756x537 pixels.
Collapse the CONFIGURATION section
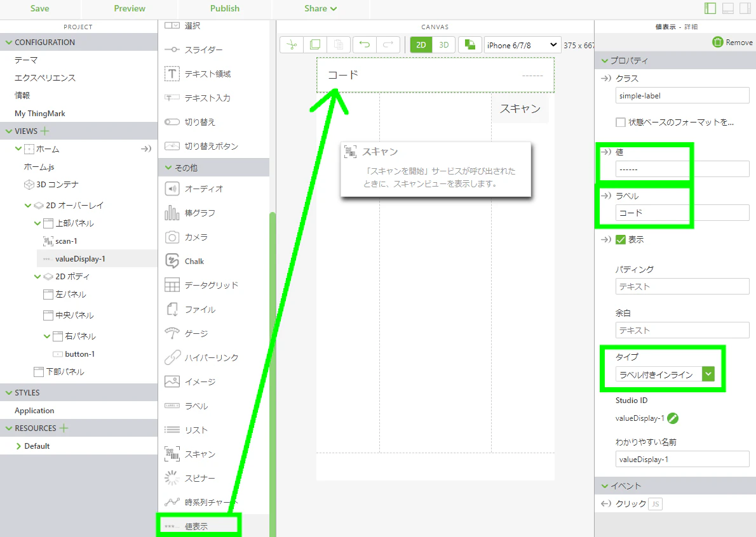coord(9,43)
